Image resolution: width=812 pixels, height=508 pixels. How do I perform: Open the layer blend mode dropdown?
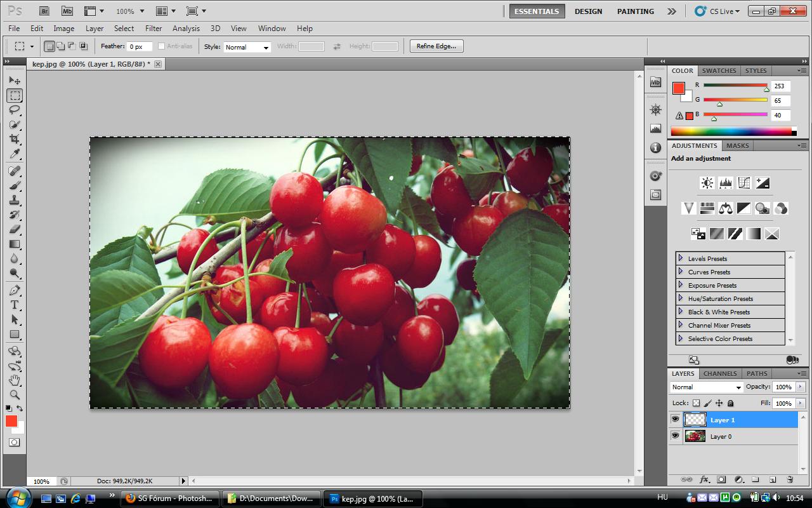point(707,387)
